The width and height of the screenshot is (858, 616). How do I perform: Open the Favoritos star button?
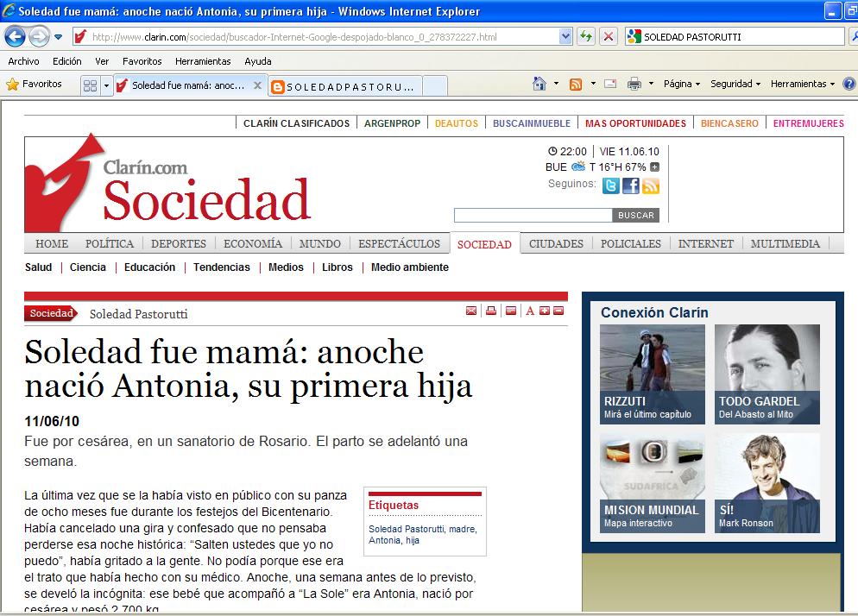(x=34, y=85)
